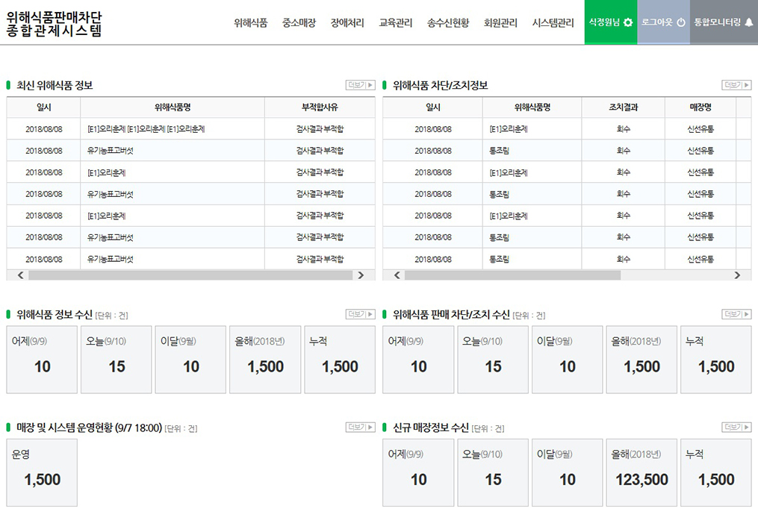Screen dimensions: 758x532
Task: Click left scroll arrow of 최신 위해식품 정보 table
Action: click(x=20, y=275)
